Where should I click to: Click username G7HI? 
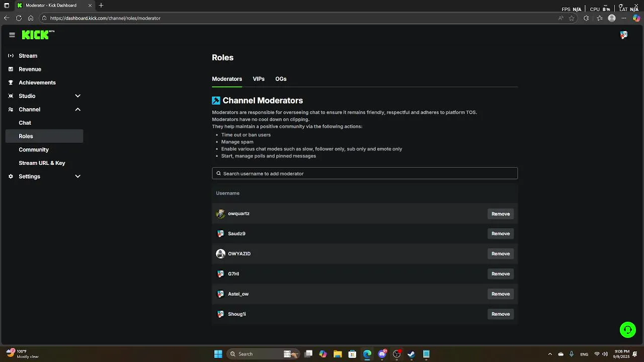click(x=233, y=274)
